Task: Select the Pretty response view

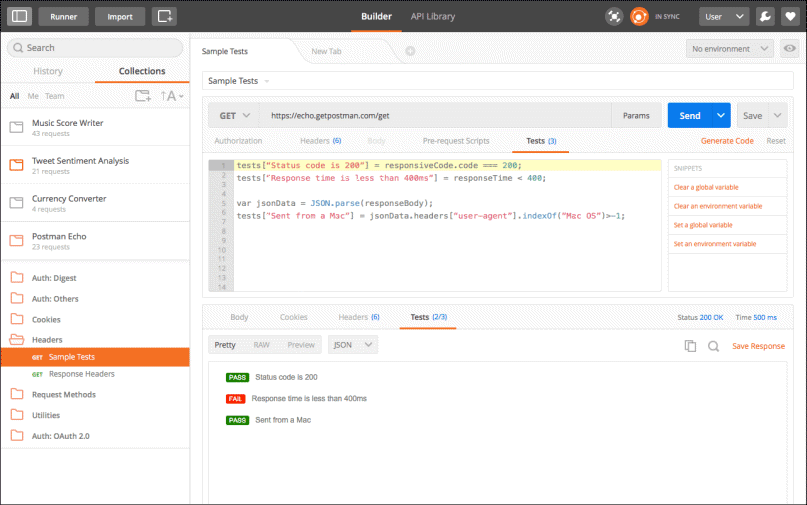Action: (225, 344)
